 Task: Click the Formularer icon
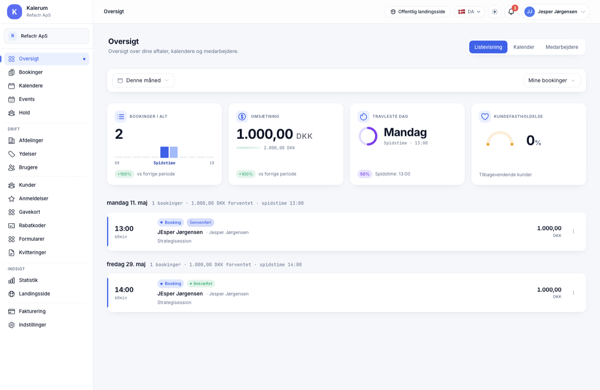click(x=11, y=239)
